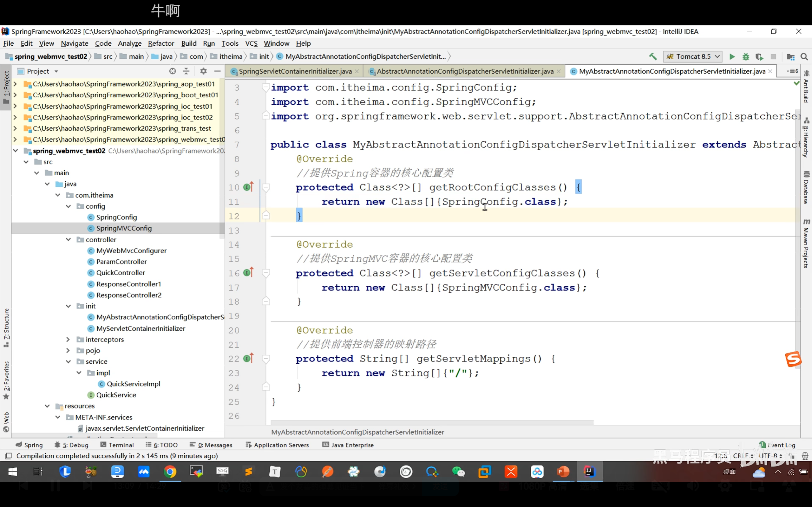The height and width of the screenshot is (507, 812).
Task: Select QuickController in the project tree
Action: (121, 273)
